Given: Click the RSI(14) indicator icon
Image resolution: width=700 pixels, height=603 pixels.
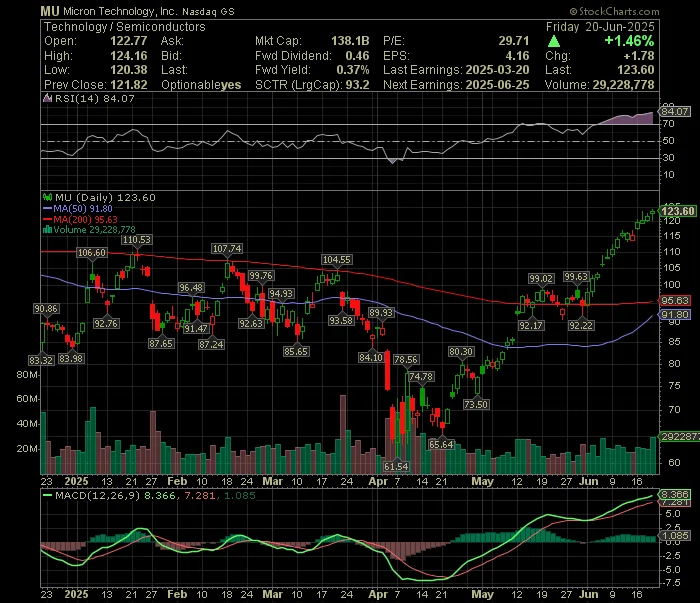Looking at the screenshot, I should 47,98.
